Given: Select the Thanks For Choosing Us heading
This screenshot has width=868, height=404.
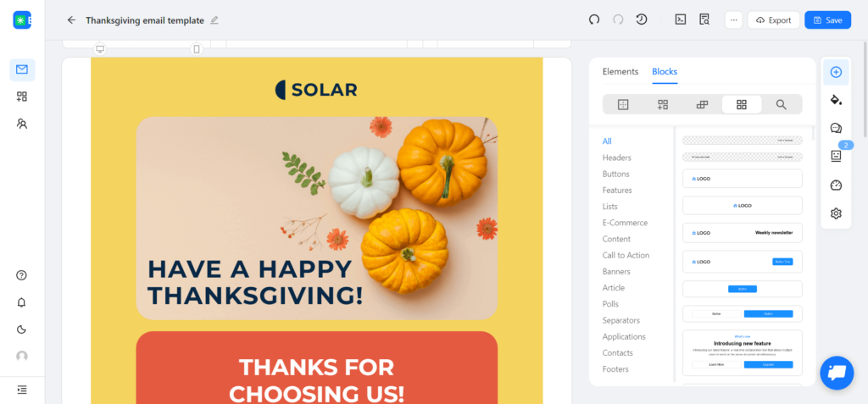Looking at the screenshot, I should pyautogui.click(x=317, y=380).
